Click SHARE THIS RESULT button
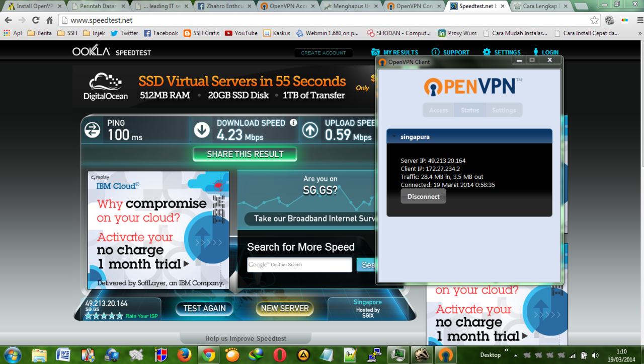 point(245,154)
